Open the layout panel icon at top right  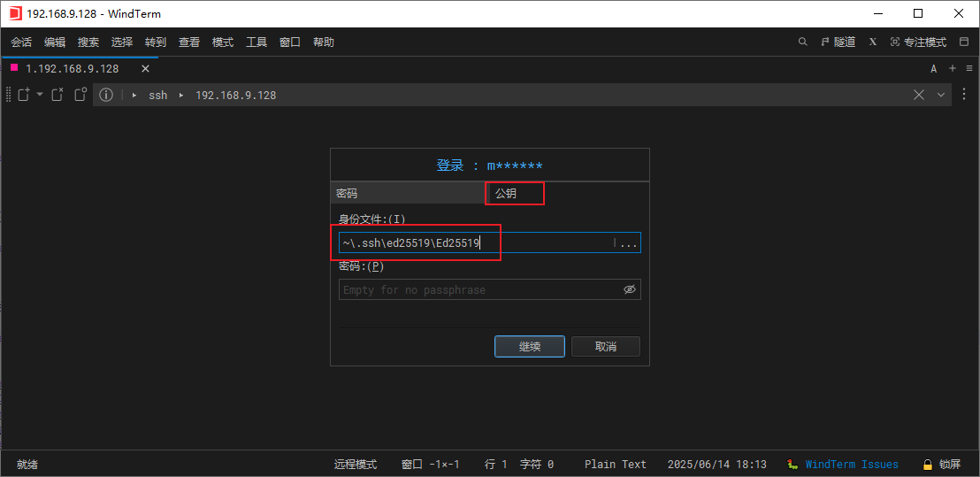(x=964, y=42)
